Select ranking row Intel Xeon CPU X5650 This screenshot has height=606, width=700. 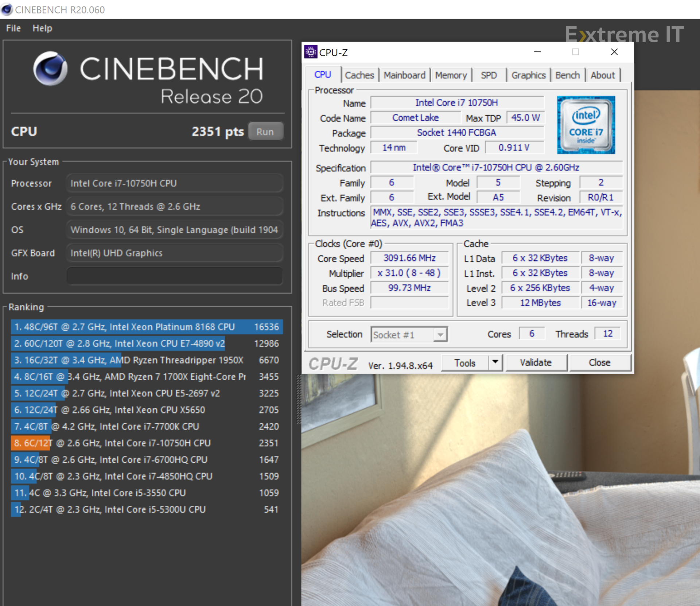(x=147, y=410)
